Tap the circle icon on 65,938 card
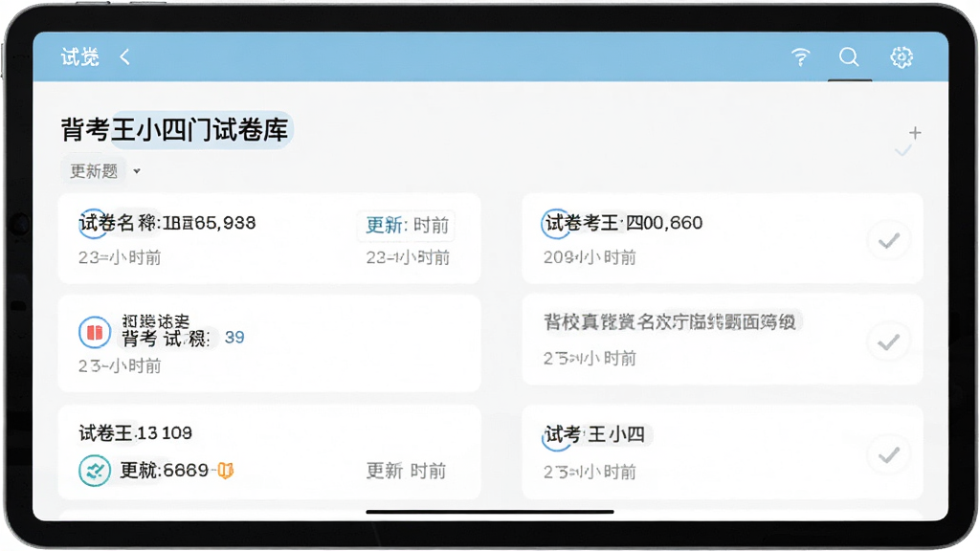 point(93,223)
